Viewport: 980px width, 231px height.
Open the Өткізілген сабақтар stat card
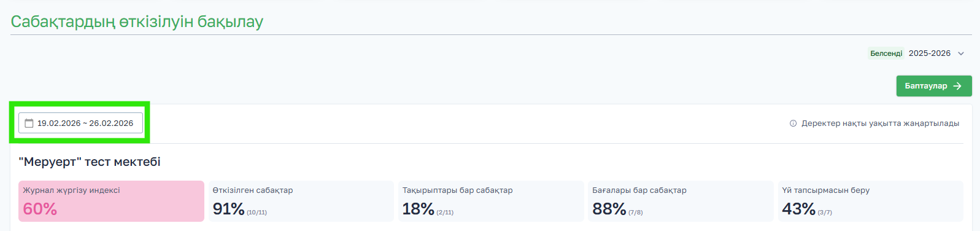click(x=301, y=201)
